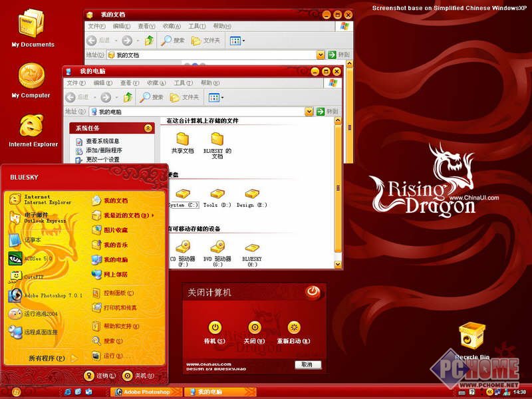Select System (C:) drive
The image size is (532, 399).
click(184, 198)
